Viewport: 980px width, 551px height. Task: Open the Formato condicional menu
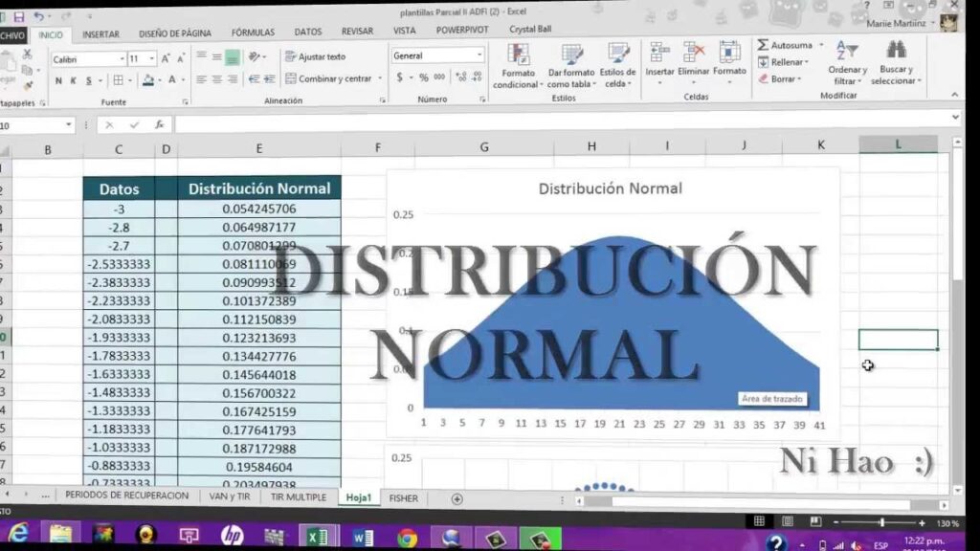[517, 67]
